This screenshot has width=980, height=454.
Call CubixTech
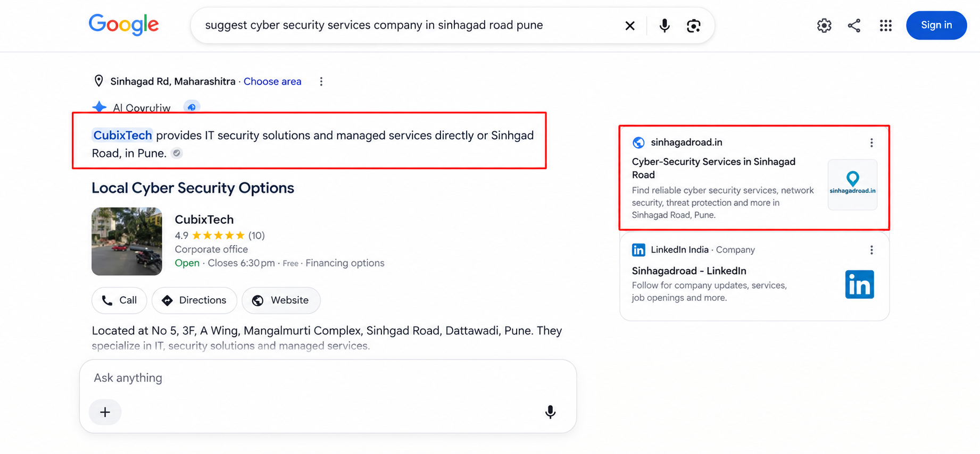[x=119, y=300]
